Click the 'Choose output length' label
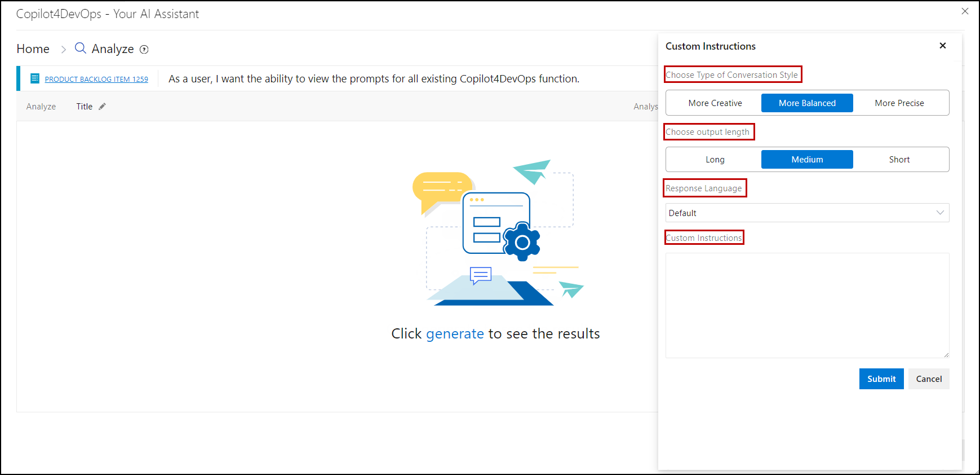This screenshot has width=980, height=475. [x=707, y=132]
